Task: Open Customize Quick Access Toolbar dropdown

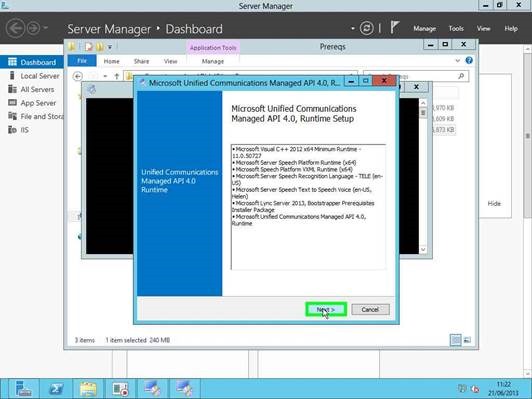Action: 110,47
